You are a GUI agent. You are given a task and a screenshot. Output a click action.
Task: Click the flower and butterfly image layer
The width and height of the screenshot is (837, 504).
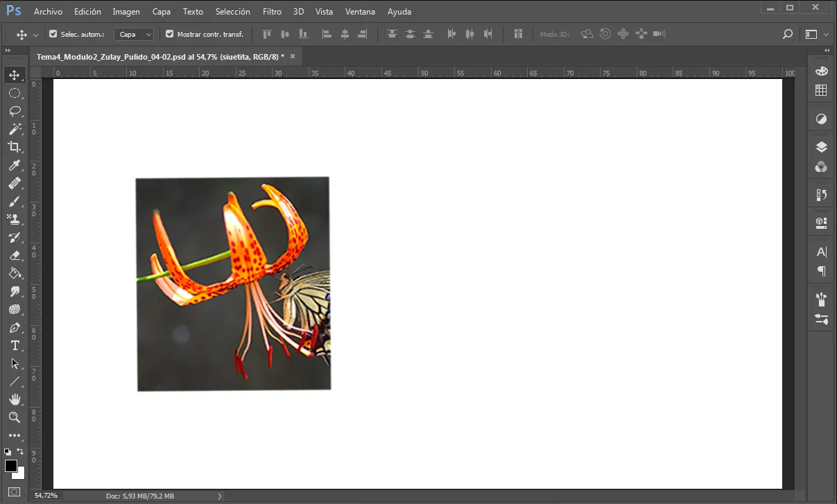(233, 284)
